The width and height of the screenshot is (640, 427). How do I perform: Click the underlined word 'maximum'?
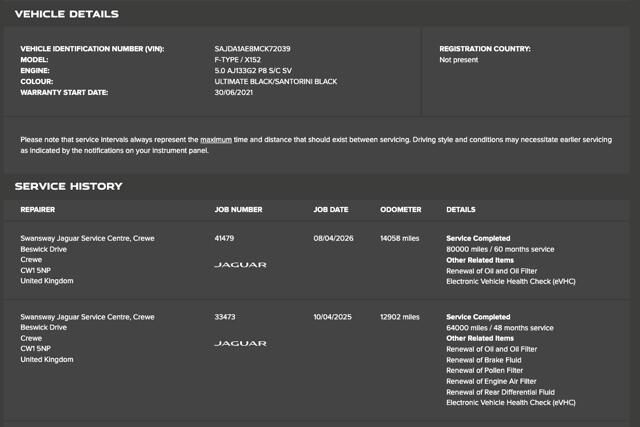tap(216, 140)
